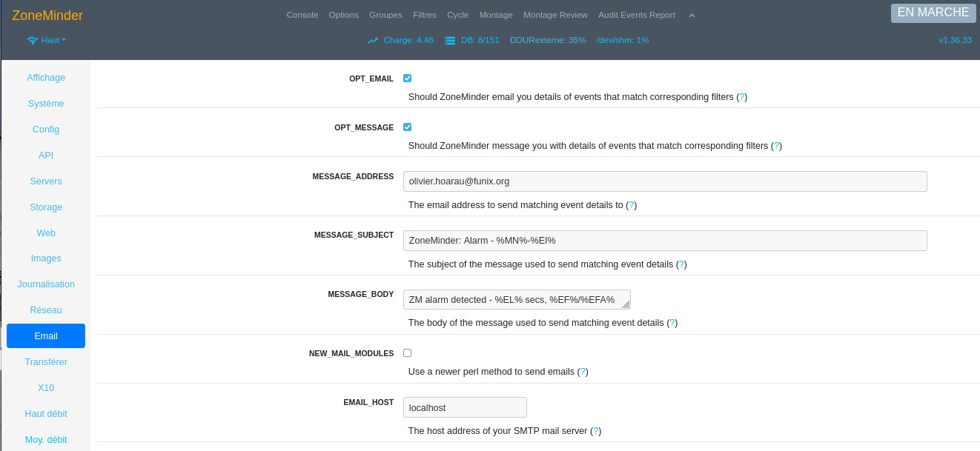Click the database icon beside DB 8/151

[450, 40]
